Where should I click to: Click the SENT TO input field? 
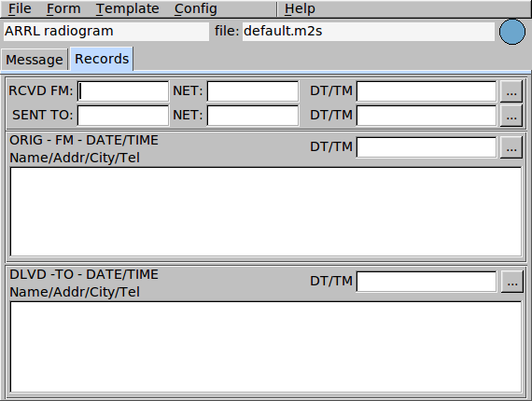pos(123,116)
